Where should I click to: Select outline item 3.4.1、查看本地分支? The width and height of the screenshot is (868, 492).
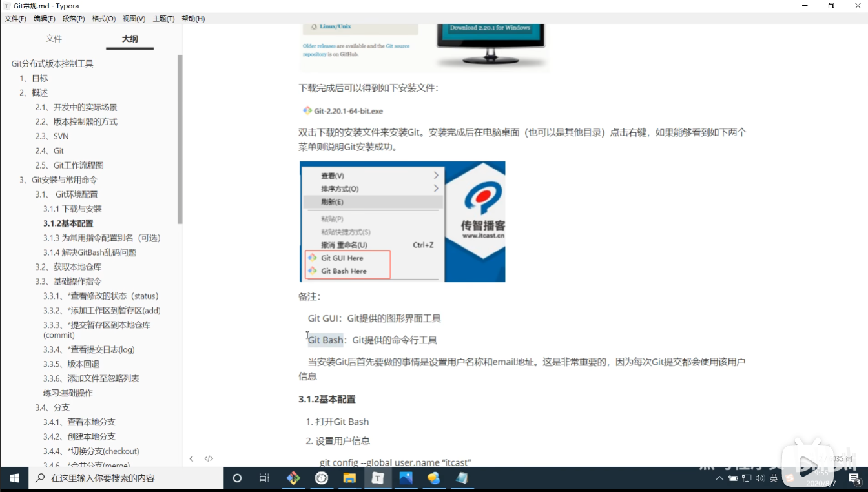pos(79,422)
